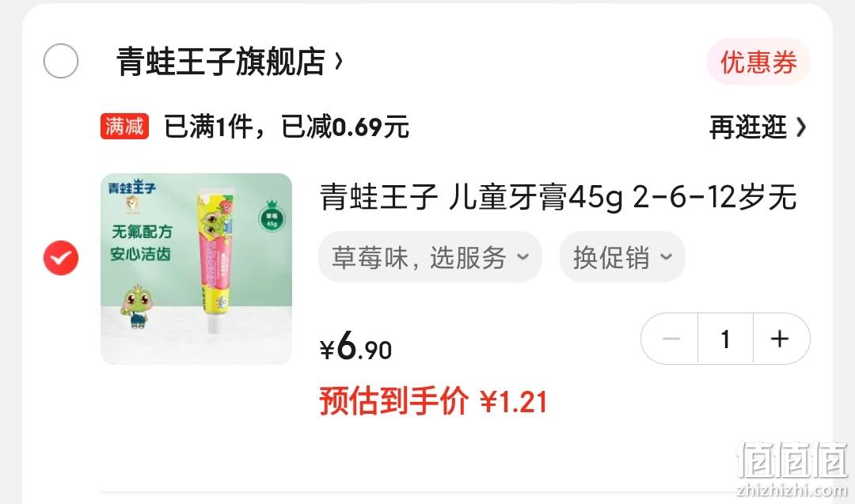855x504 pixels.
Task: Click 已满1件，已减0.69元 discount text
Action: coord(287,127)
